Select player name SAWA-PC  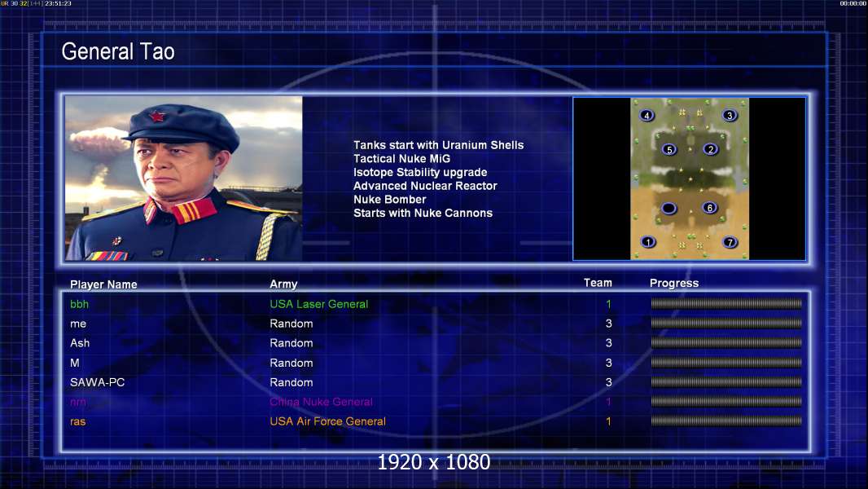tap(98, 382)
